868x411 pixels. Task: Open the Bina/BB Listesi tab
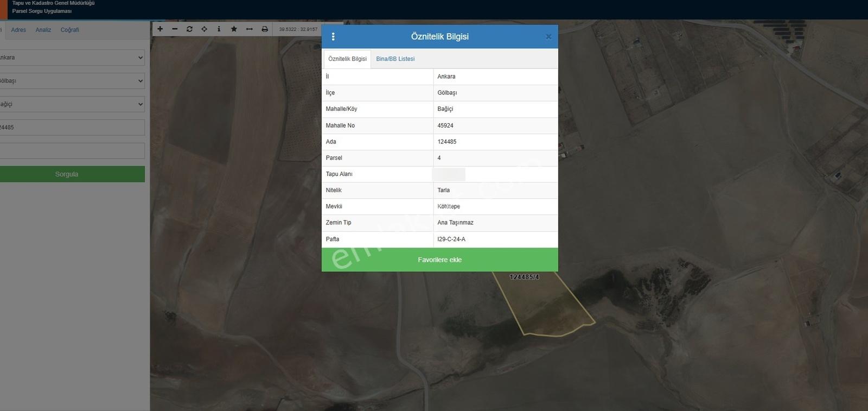(x=395, y=59)
